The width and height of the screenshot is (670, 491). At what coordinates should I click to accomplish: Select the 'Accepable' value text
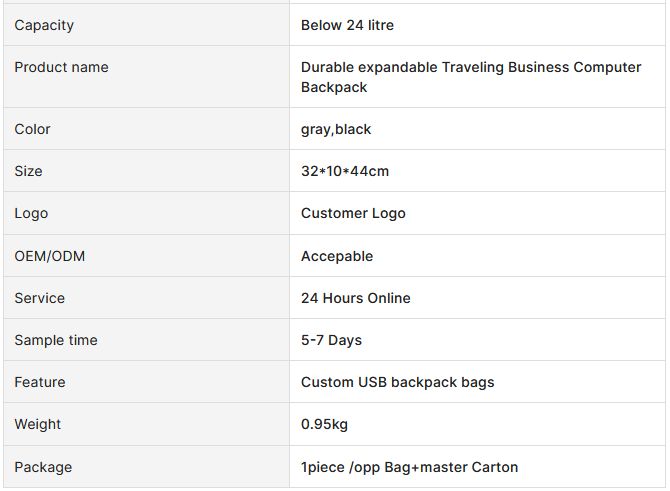337,256
